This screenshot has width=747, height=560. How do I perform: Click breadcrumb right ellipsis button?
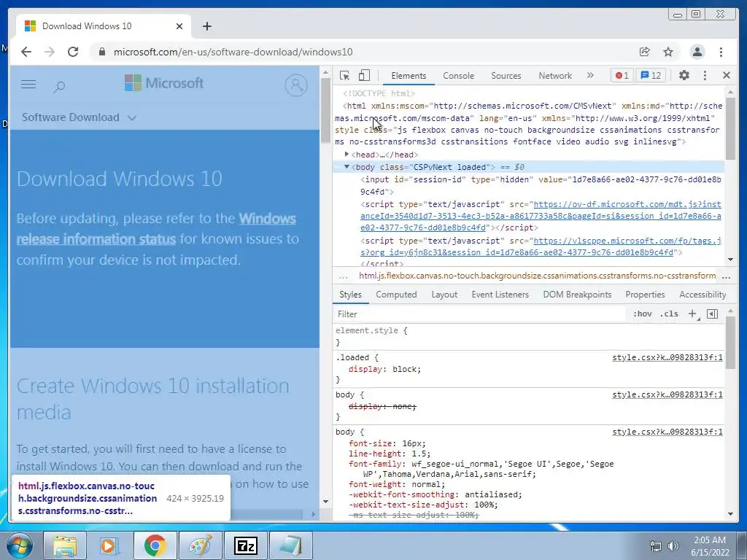pyautogui.click(x=726, y=276)
